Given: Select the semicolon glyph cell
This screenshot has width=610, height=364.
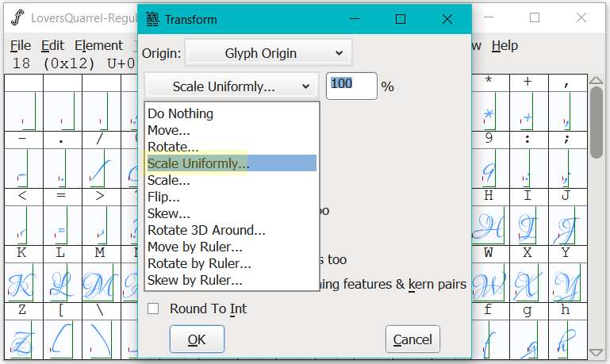Looking at the screenshot, I should pyautogui.click(x=568, y=168).
